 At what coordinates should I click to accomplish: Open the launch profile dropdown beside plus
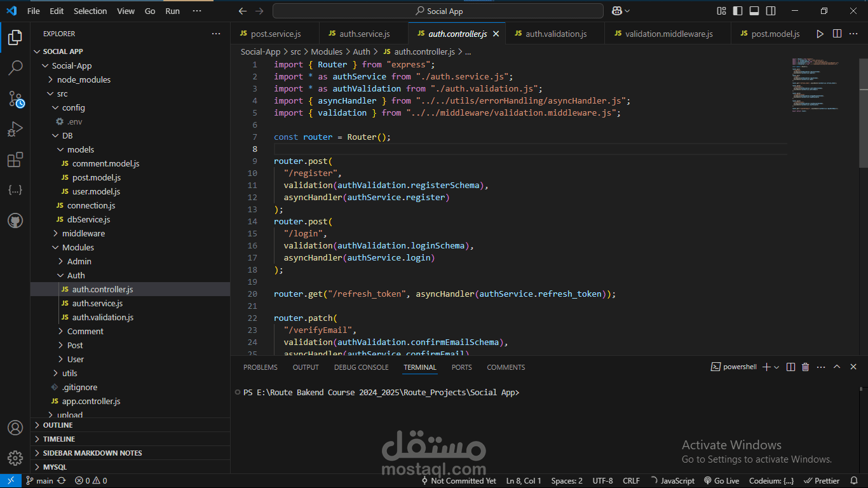click(x=776, y=367)
